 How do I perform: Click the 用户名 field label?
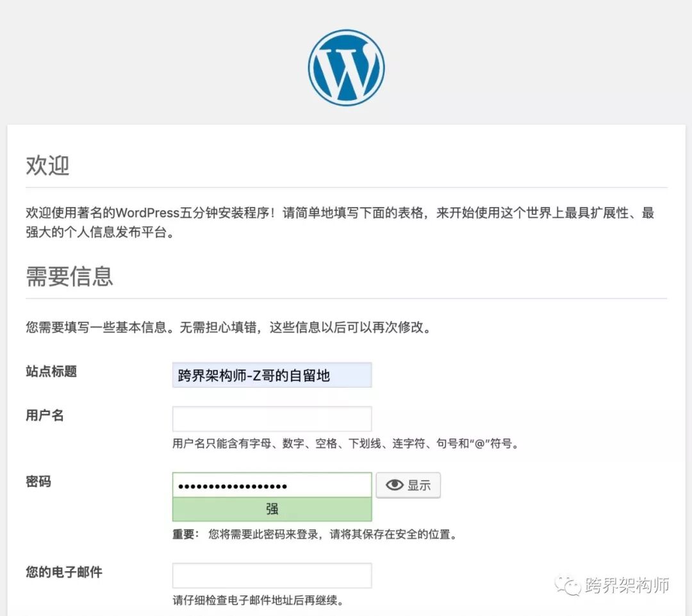pyautogui.click(x=43, y=415)
